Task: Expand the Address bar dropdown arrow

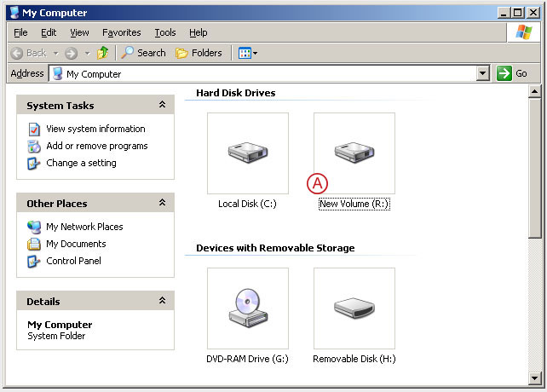Action: tap(483, 74)
